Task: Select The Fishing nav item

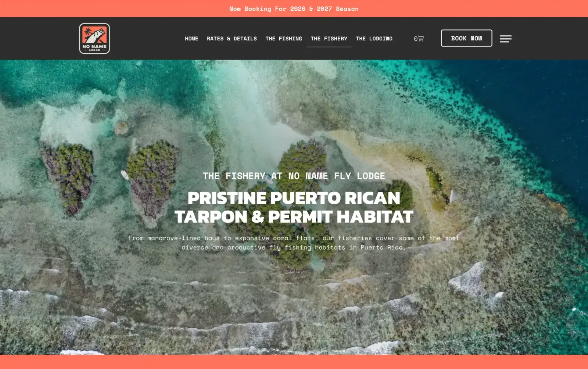Action: [x=284, y=39]
